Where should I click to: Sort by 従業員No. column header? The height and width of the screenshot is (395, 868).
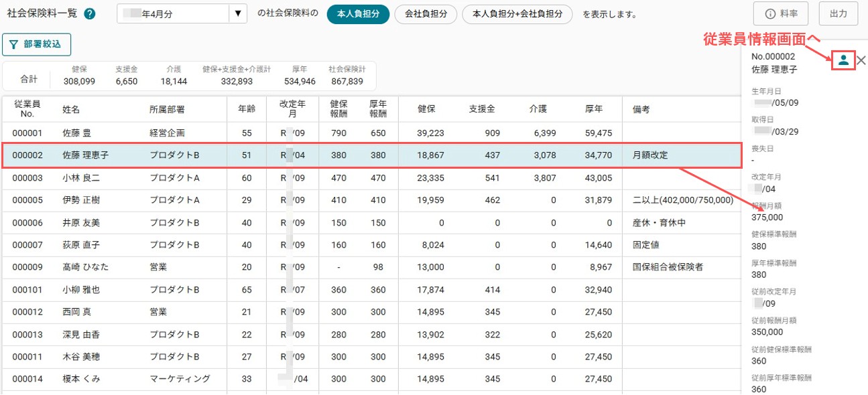click(x=27, y=108)
